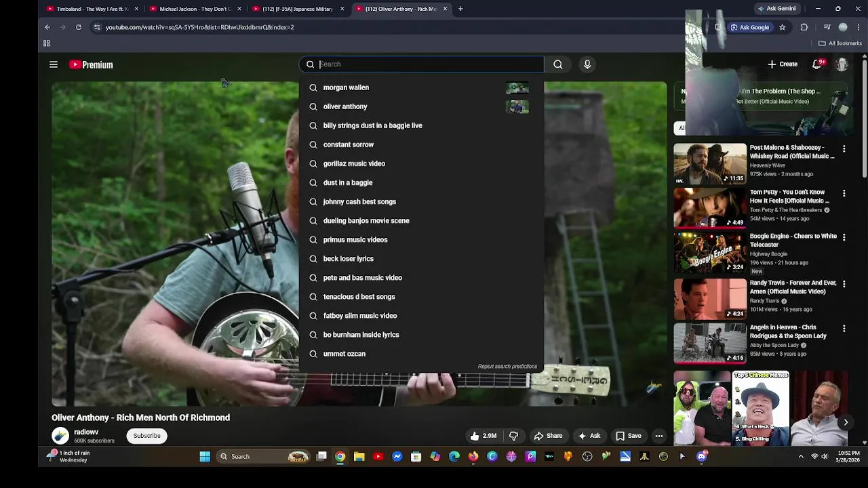Start voice search with microphone icon

(587, 64)
